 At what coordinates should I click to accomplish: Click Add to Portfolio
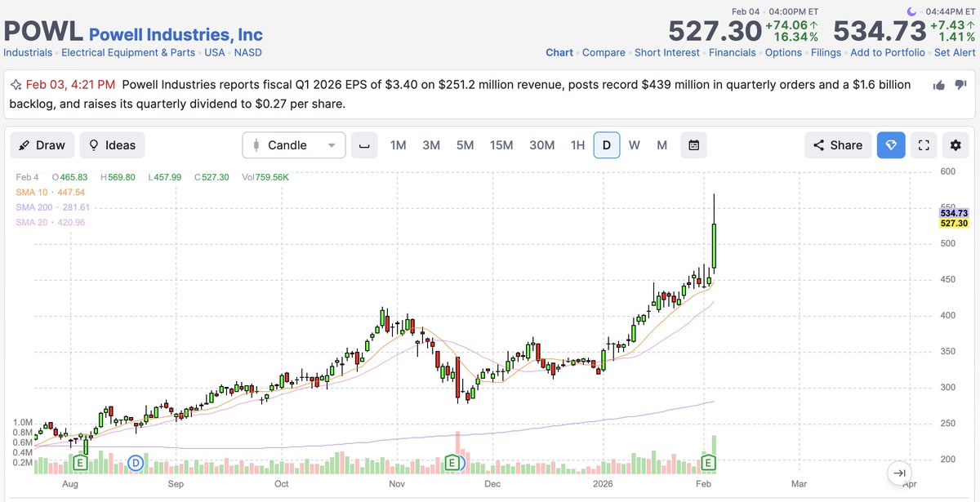tap(888, 52)
